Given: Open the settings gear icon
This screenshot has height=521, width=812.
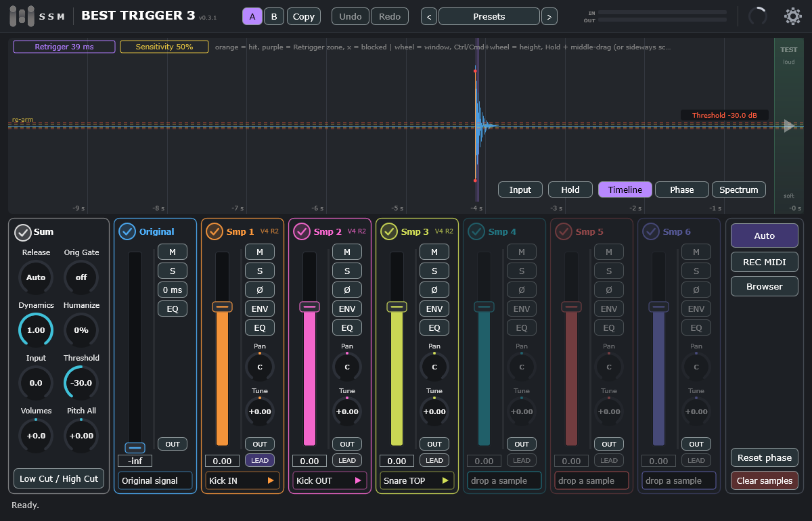Looking at the screenshot, I should coord(792,16).
